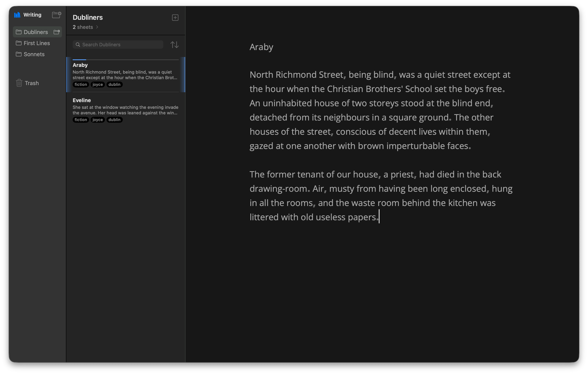Click the Writing library heading
The height and width of the screenshot is (374, 588).
tap(32, 15)
